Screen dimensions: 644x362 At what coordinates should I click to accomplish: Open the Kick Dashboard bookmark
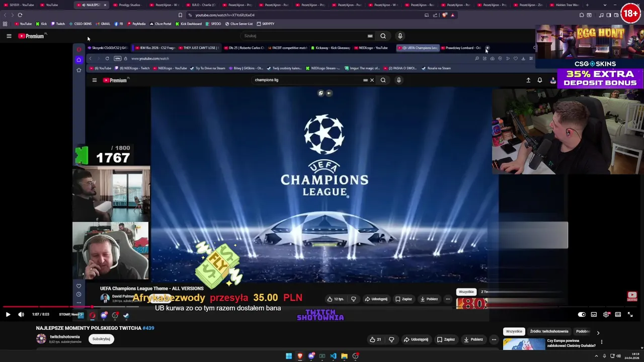(188, 24)
